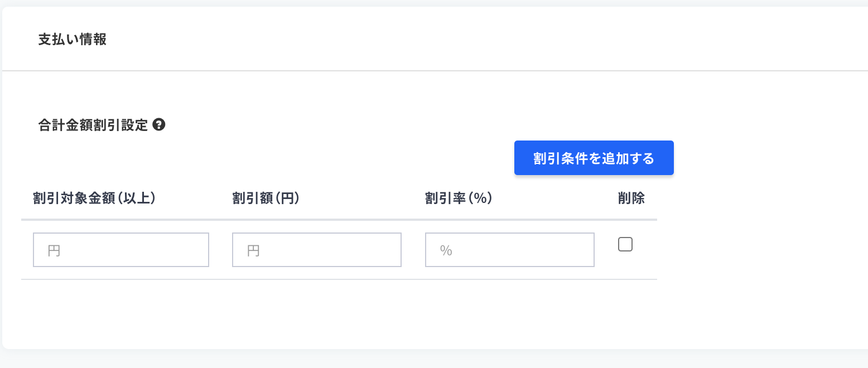Select the 割引率(%) column header
Screen dimensions: 868x368
pyautogui.click(x=459, y=198)
